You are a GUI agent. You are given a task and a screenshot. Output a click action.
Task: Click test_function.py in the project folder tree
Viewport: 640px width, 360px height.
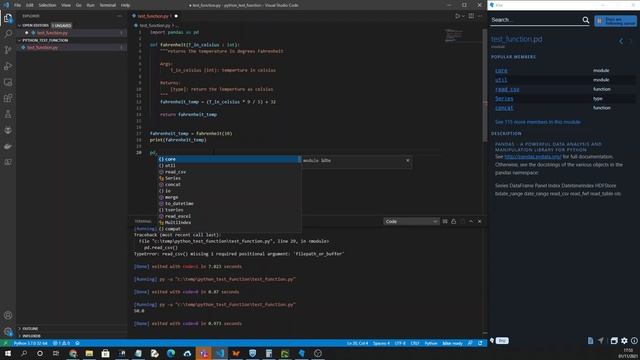click(x=43, y=48)
